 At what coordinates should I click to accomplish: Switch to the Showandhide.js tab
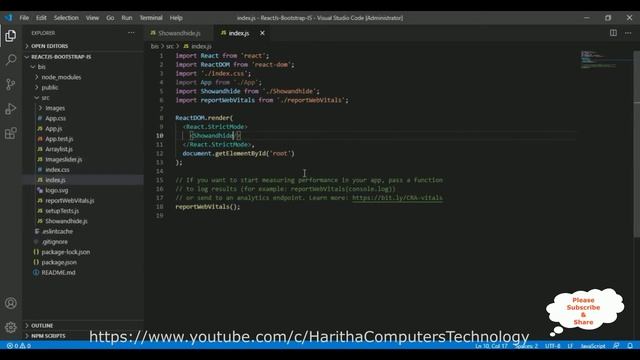tap(179, 33)
